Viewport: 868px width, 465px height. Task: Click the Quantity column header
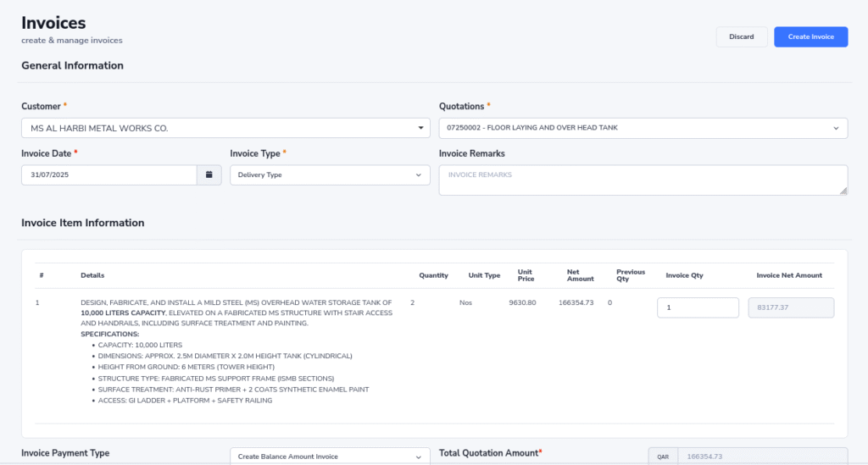pos(433,275)
